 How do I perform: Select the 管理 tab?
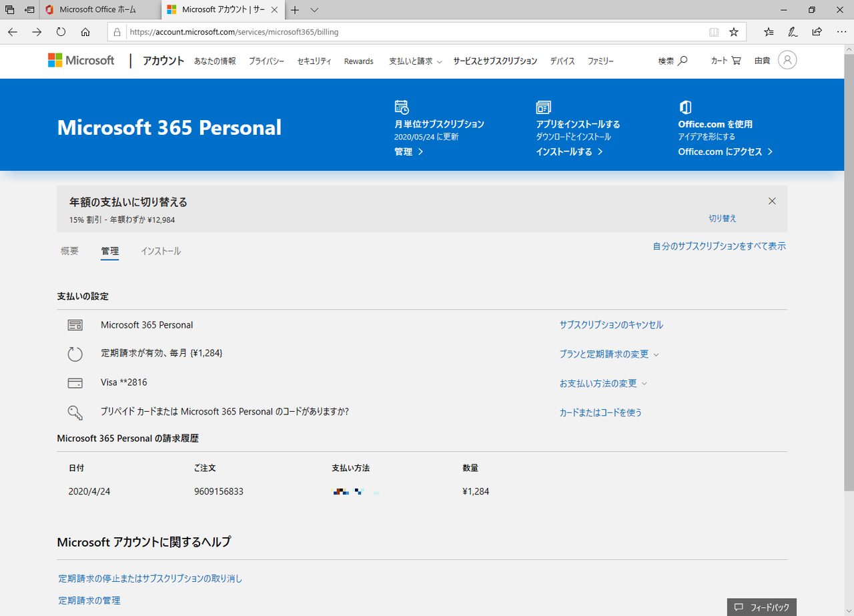pyautogui.click(x=109, y=252)
